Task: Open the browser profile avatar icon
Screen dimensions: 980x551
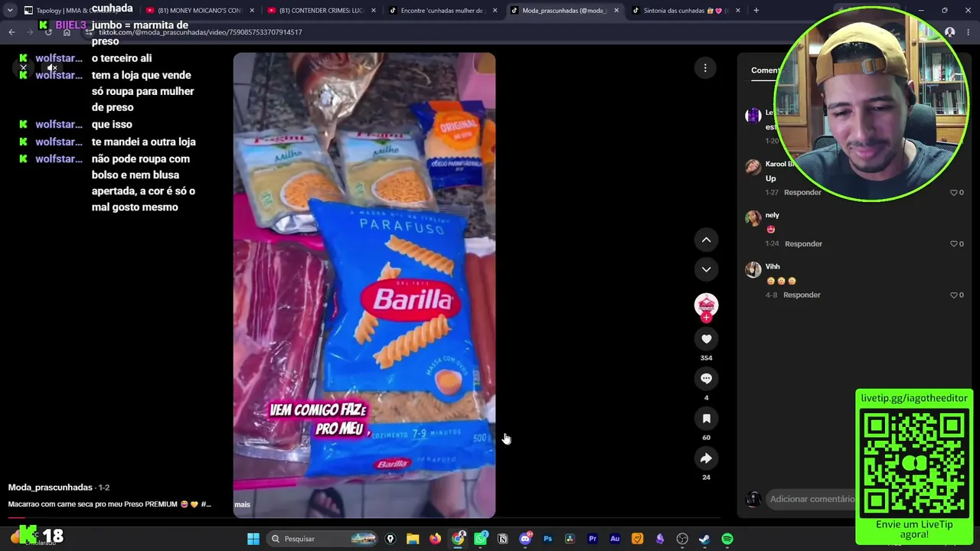Action: (949, 32)
